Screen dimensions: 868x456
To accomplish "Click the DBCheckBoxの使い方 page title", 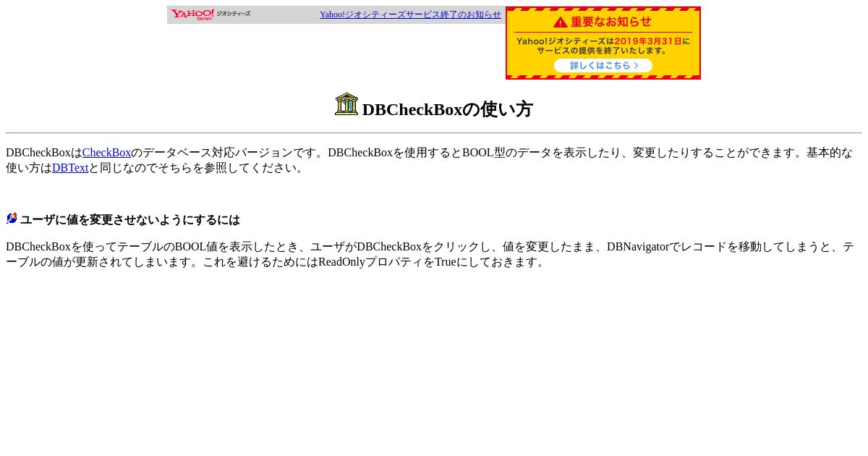I will (448, 109).
